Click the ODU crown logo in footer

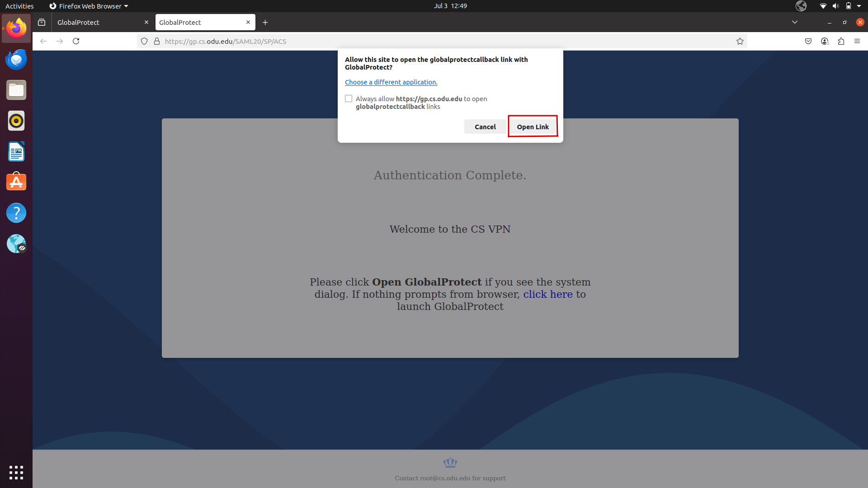tap(450, 462)
